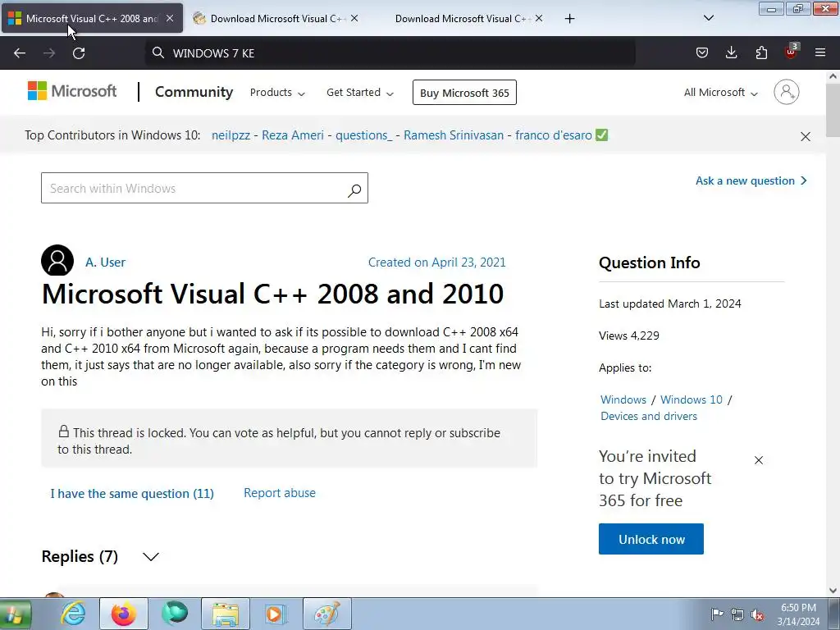Click the Microsoft logo
The image size is (840, 630).
coord(72,91)
